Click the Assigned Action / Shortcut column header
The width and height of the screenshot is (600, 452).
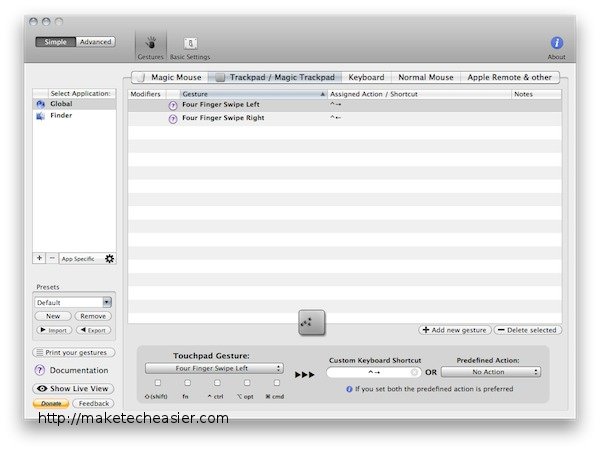click(x=419, y=94)
